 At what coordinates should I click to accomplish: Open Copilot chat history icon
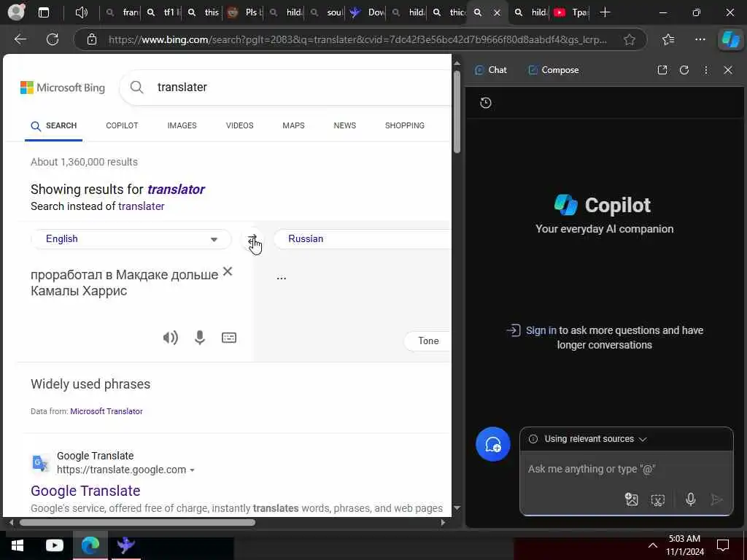pyautogui.click(x=486, y=103)
